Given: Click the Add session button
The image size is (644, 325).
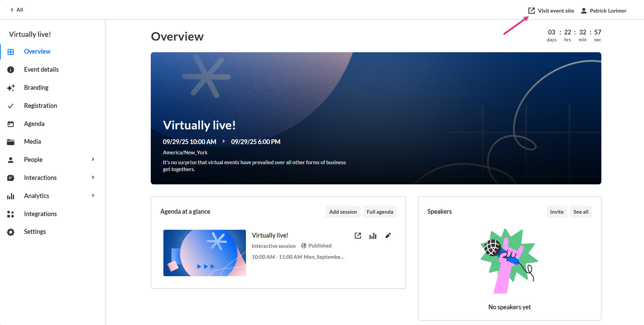Looking at the screenshot, I should click(343, 212).
